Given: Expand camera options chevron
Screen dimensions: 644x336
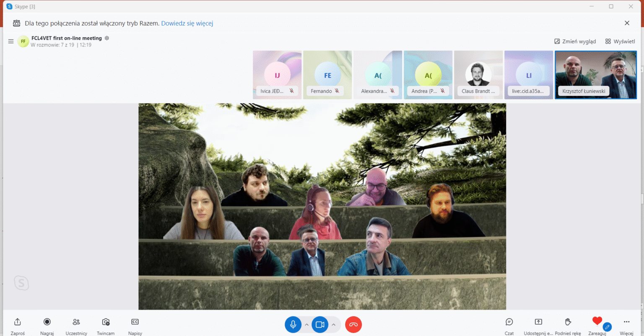Looking at the screenshot, I should [x=334, y=325].
